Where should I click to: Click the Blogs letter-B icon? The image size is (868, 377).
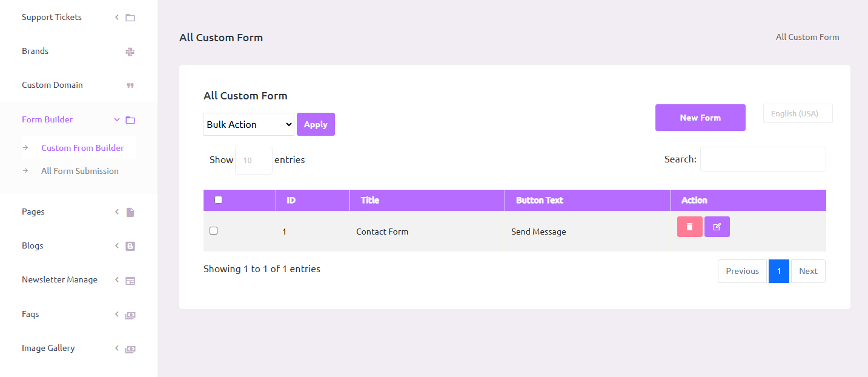pos(130,246)
